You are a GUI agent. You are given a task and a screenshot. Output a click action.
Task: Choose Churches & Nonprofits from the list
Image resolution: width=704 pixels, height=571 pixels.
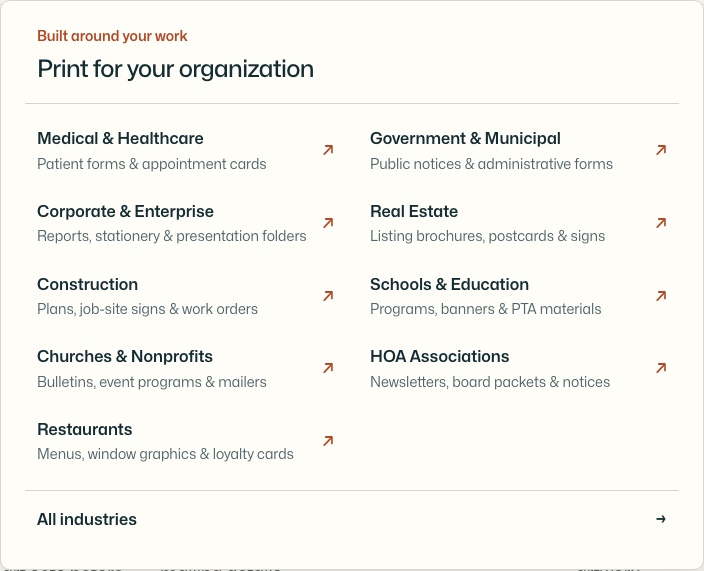[x=185, y=369]
